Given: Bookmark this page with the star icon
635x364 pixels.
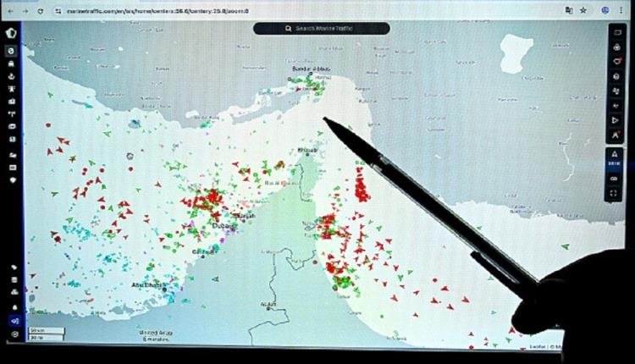Looking at the screenshot, I should (583, 10).
